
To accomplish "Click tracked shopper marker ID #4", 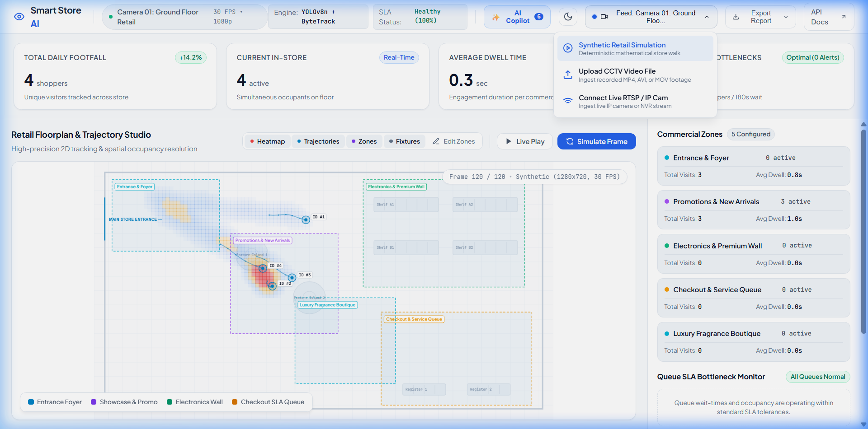I will point(263,268).
